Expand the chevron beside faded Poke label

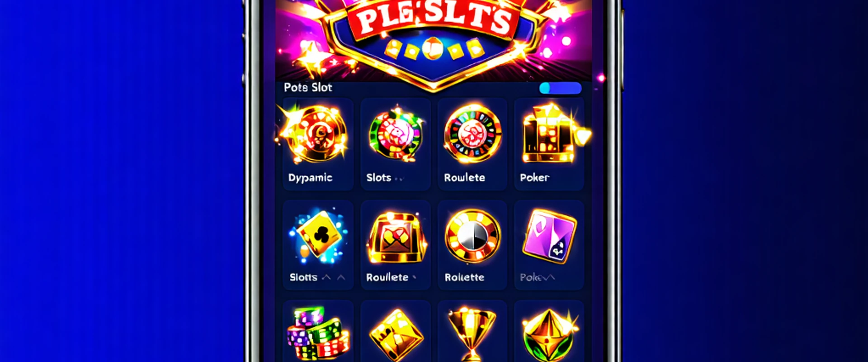(x=548, y=277)
